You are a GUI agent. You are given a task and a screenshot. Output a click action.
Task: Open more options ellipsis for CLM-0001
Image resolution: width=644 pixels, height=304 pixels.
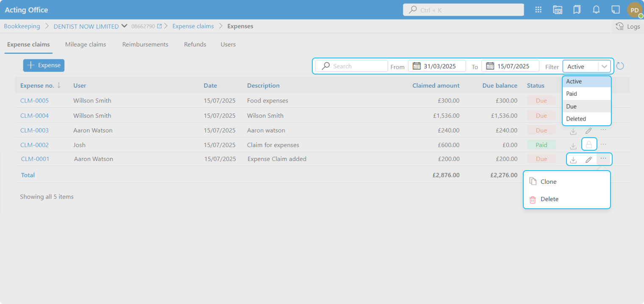603,159
